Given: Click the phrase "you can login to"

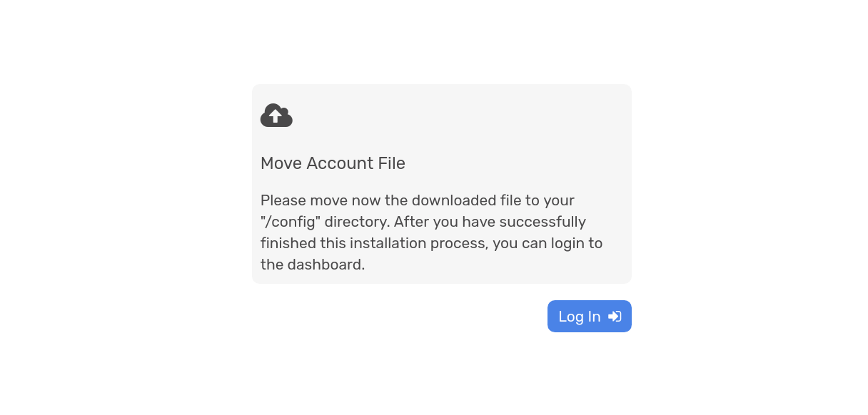Looking at the screenshot, I should tap(548, 243).
